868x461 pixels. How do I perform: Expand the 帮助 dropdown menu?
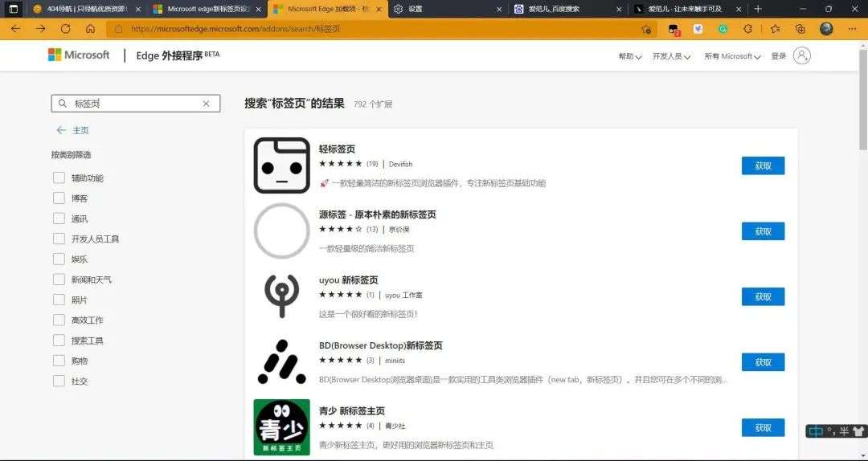630,56
